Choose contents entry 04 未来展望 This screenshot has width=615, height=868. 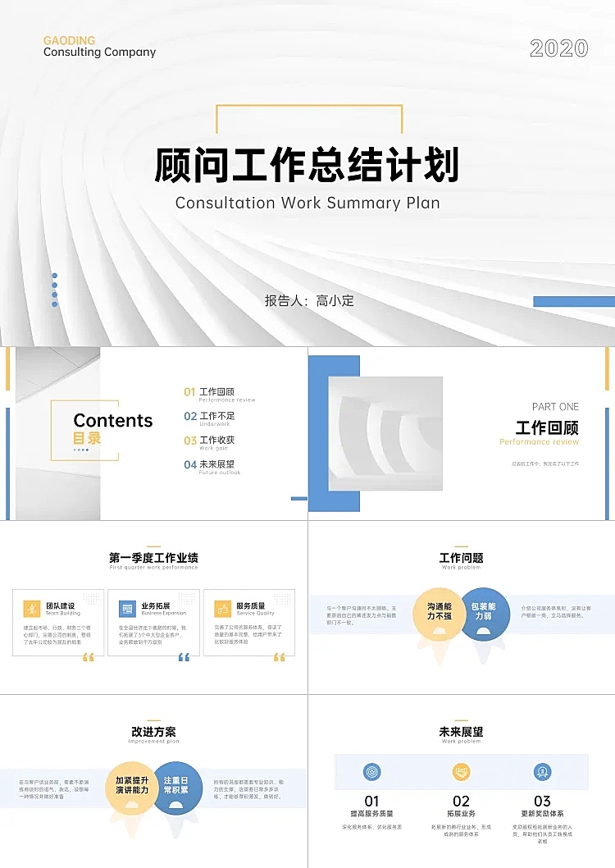(x=212, y=467)
